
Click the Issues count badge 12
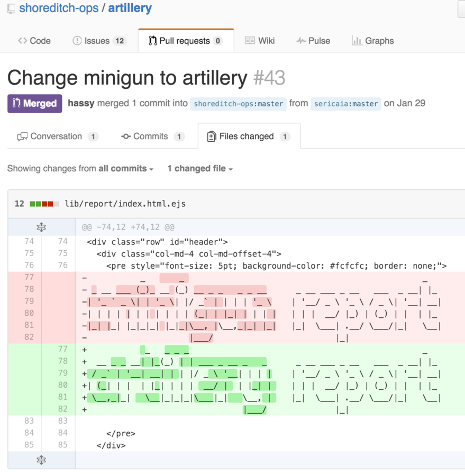(120, 41)
